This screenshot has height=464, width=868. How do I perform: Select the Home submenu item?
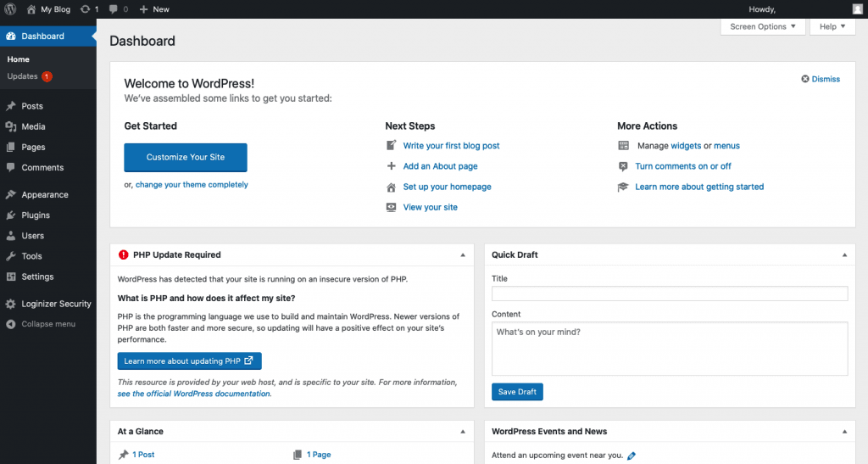[x=19, y=59]
